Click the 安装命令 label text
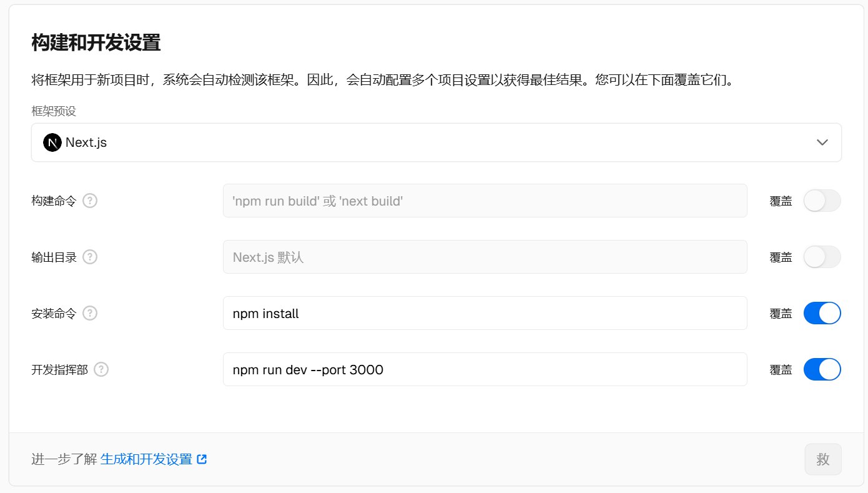The image size is (868, 493). [x=54, y=314]
